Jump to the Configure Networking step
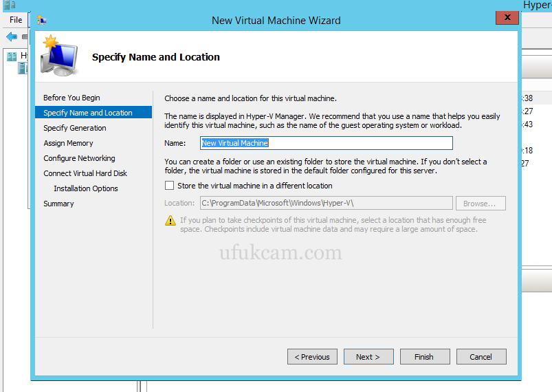The width and height of the screenshot is (552, 392). point(79,158)
